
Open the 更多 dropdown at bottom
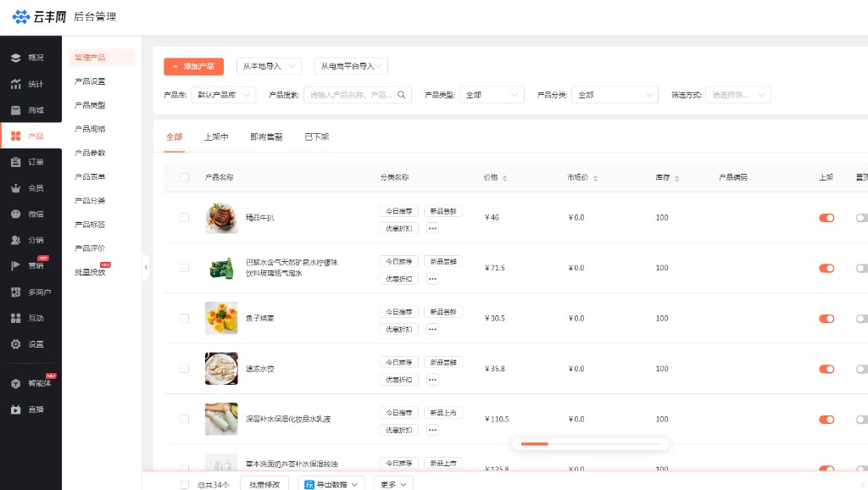[x=393, y=484]
